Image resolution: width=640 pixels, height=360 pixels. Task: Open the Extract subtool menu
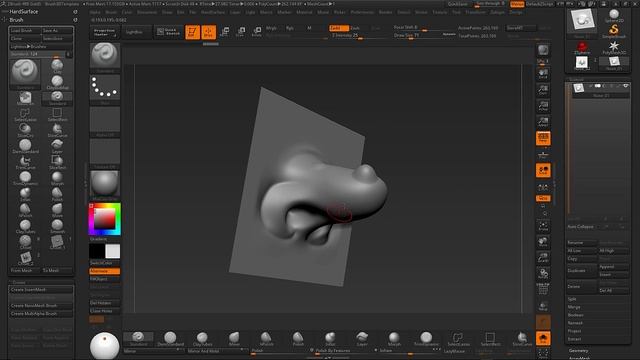[574, 339]
